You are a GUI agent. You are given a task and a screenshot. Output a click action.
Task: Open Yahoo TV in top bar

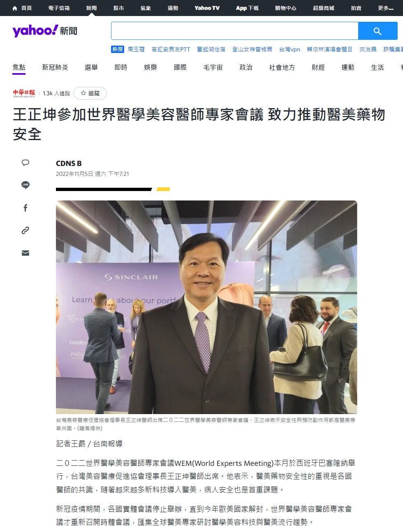point(207,8)
